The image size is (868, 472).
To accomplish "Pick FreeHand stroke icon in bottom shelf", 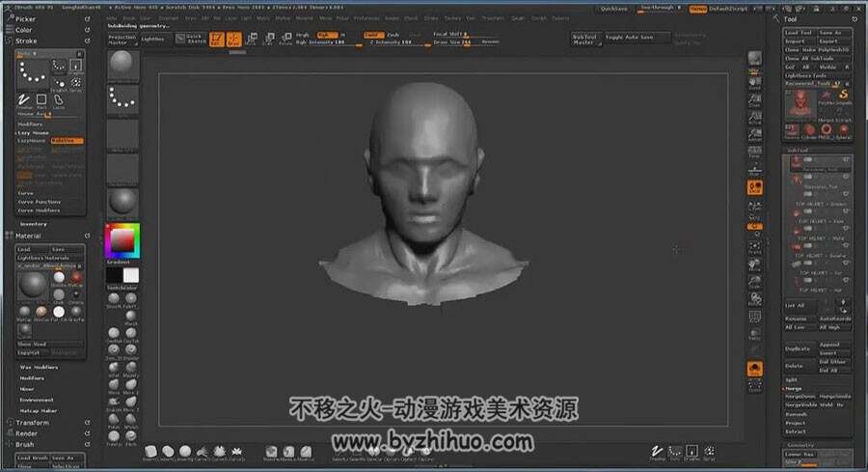I will (657, 453).
